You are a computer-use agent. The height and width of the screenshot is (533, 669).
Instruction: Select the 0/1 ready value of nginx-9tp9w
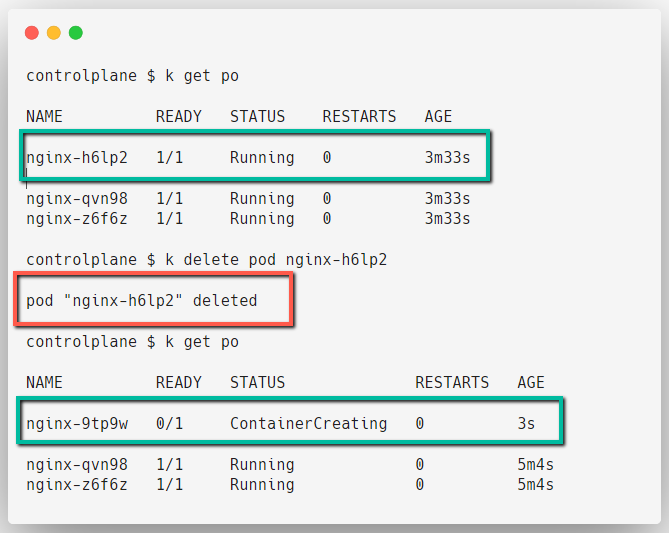click(169, 423)
